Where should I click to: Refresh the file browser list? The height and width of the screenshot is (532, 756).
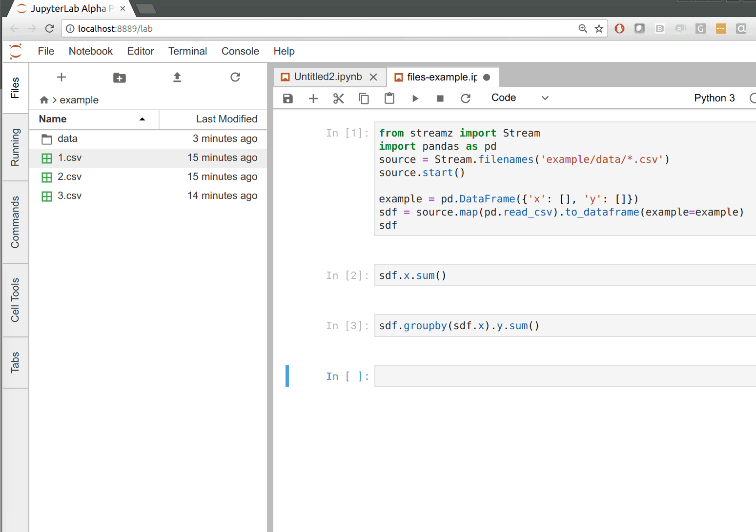235,78
